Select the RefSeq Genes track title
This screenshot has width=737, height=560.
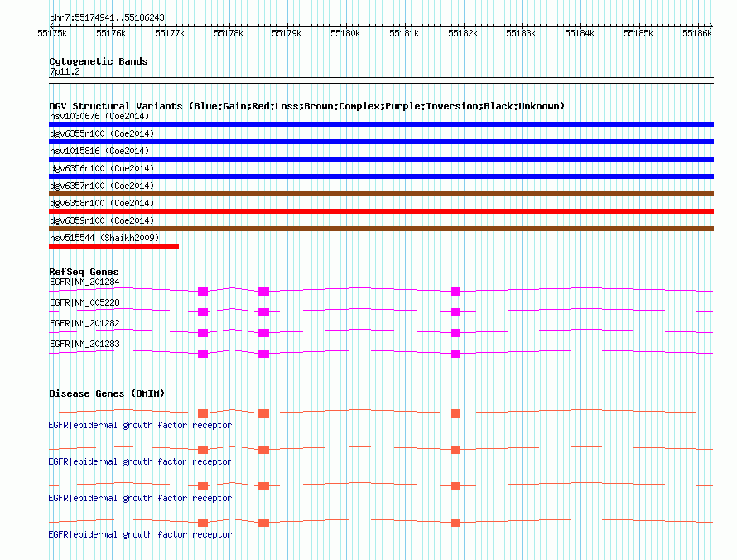tap(84, 272)
